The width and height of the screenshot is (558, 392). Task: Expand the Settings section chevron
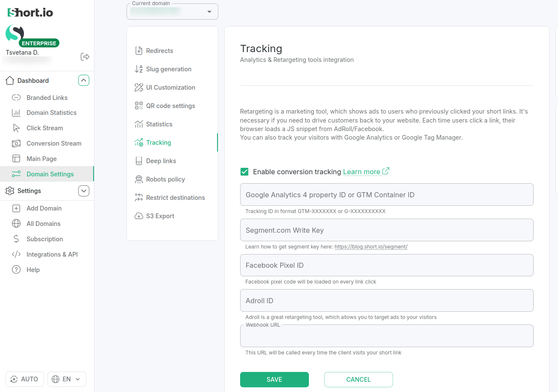coord(84,191)
